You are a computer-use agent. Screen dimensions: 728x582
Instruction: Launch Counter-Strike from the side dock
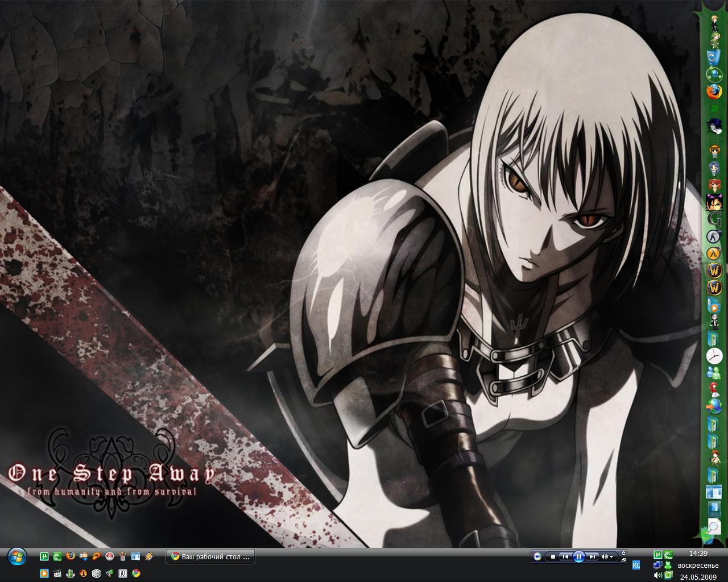coord(714,236)
